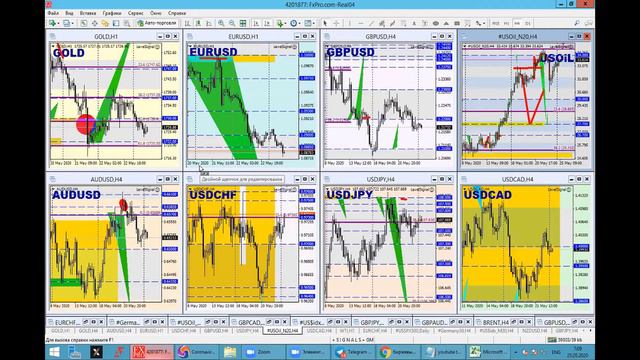Open the search magnifier icon

pos(577,23)
